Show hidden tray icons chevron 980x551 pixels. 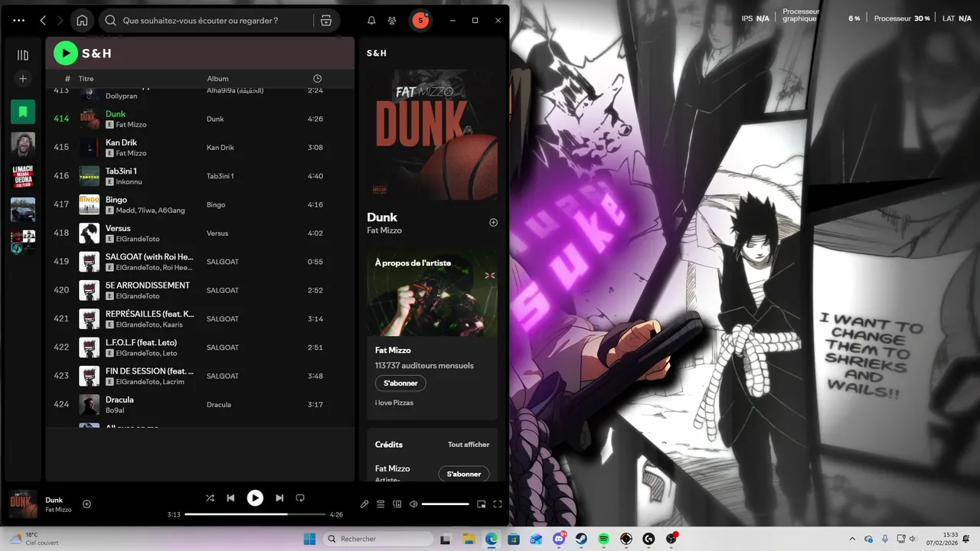(852, 539)
